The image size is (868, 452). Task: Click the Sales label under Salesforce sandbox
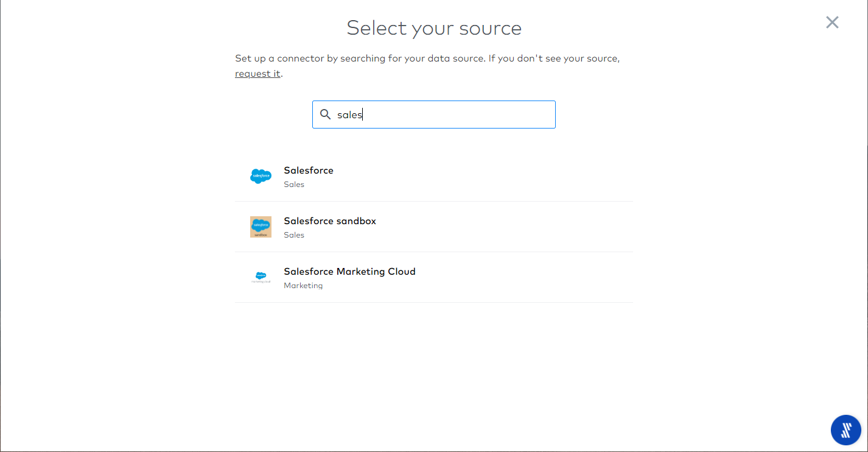point(293,235)
